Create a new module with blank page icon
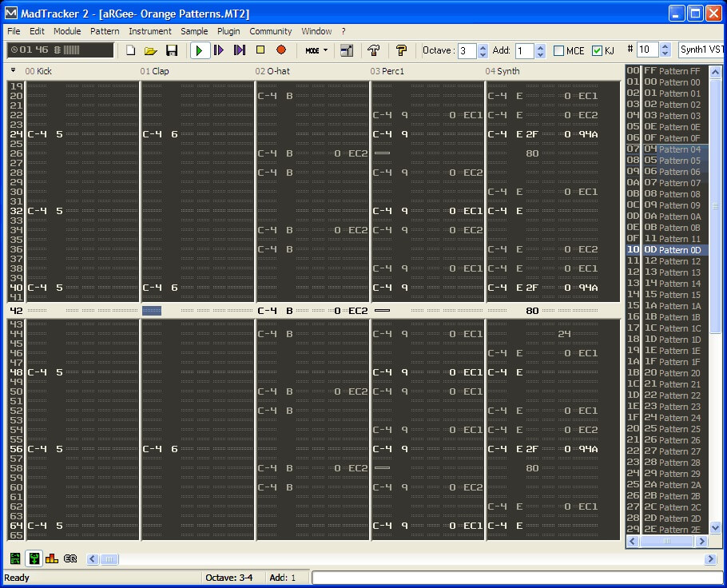 click(x=131, y=50)
